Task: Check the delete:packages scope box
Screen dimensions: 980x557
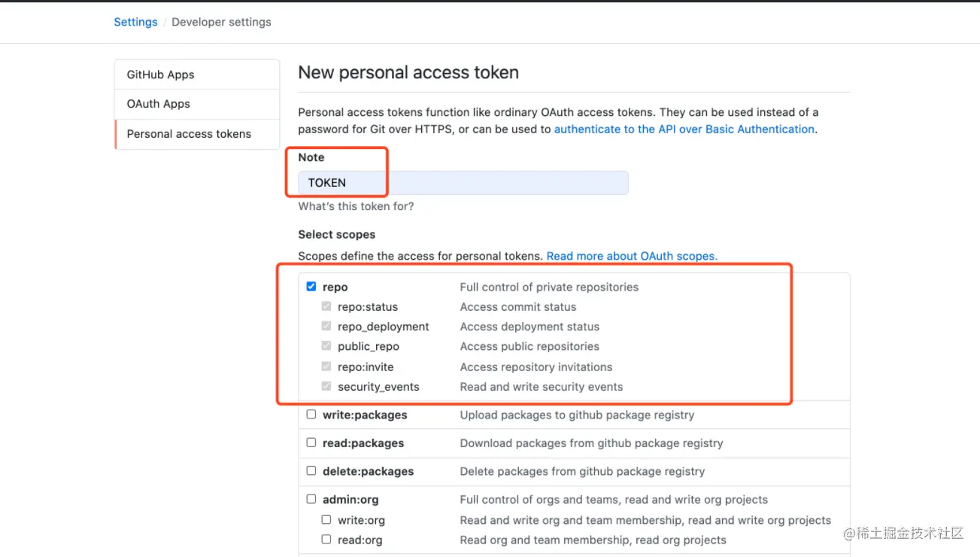Action: [311, 471]
